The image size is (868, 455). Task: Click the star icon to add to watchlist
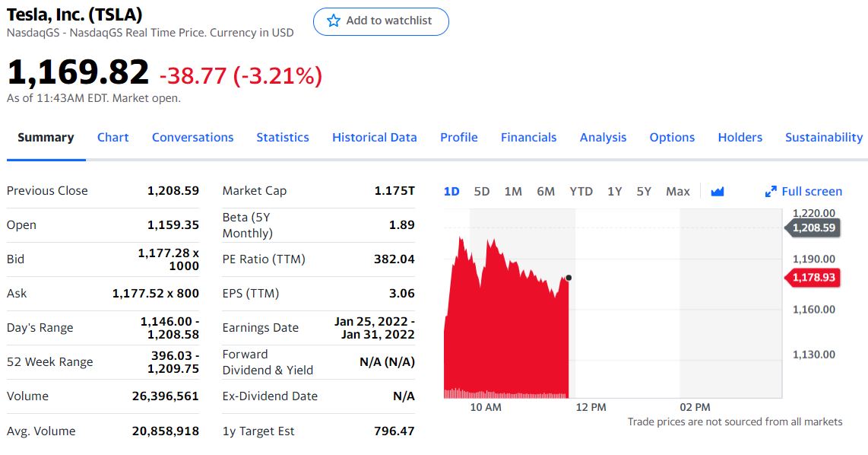tap(334, 21)
